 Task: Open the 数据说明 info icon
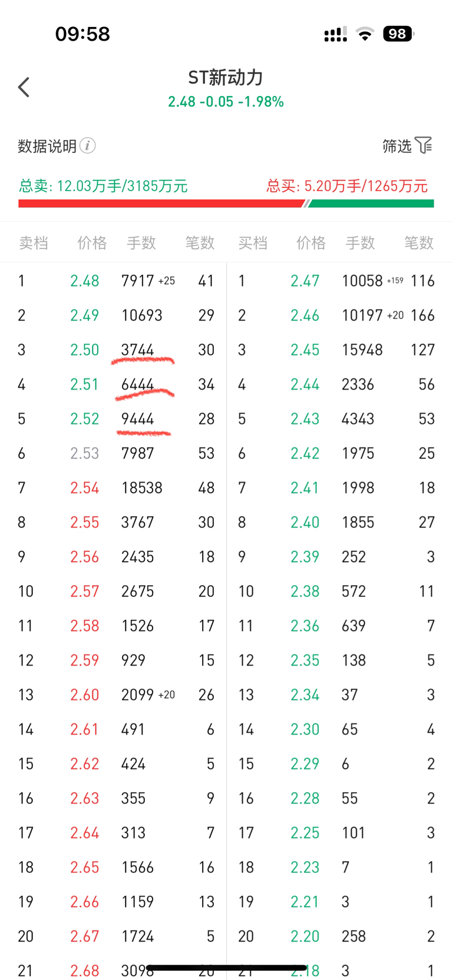pos(88,145)
